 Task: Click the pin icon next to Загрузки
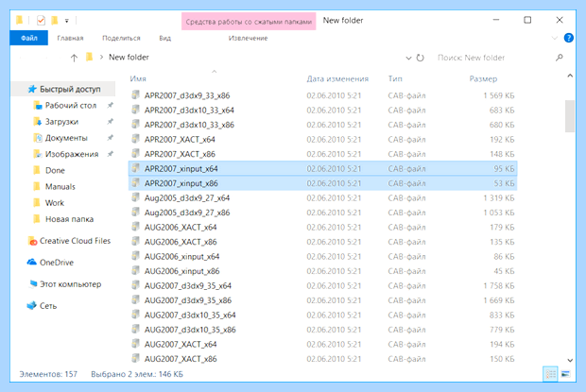pos(110,121)
